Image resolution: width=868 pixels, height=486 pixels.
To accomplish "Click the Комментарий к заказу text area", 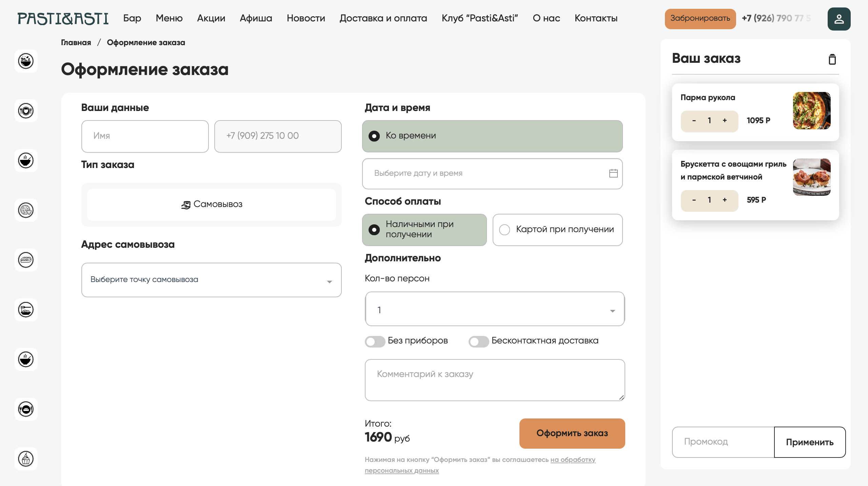I will click(495, 380).
